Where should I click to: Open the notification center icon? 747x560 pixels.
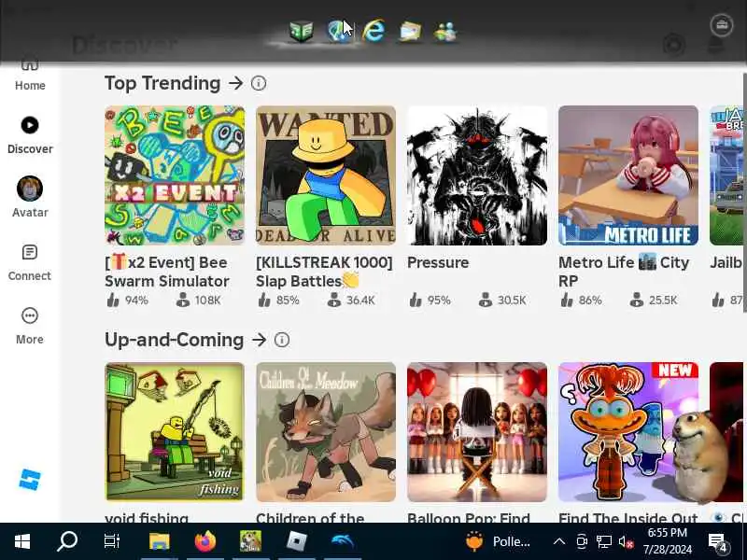click(x=718, y=541)
